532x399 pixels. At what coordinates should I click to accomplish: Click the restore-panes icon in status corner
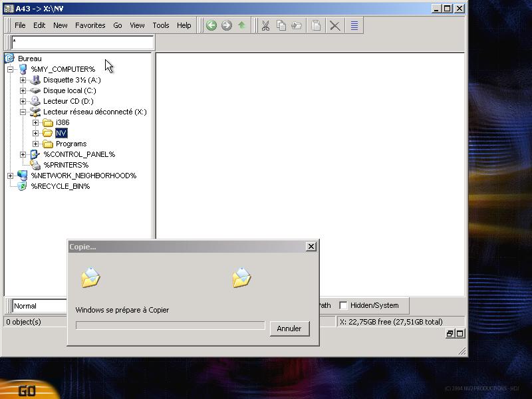450,334
